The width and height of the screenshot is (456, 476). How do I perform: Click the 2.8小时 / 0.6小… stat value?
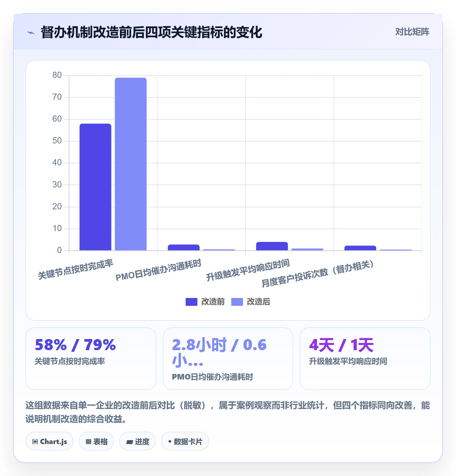[x=219, y=353]
